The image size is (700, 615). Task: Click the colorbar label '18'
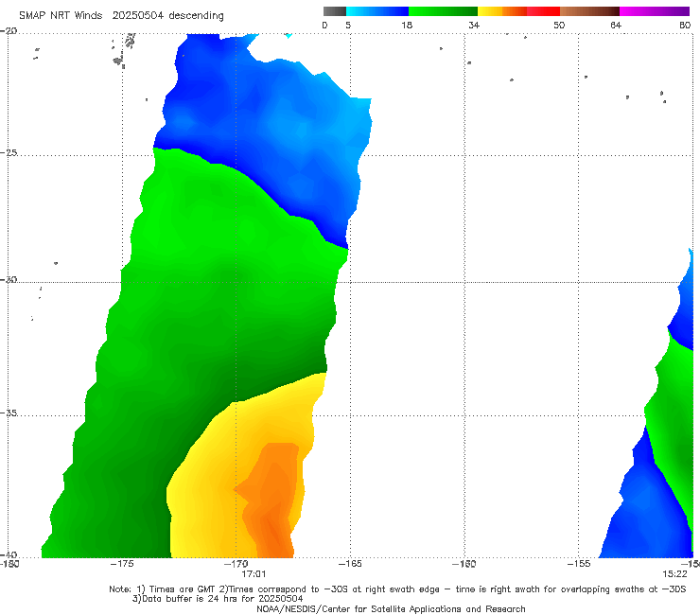407,25
